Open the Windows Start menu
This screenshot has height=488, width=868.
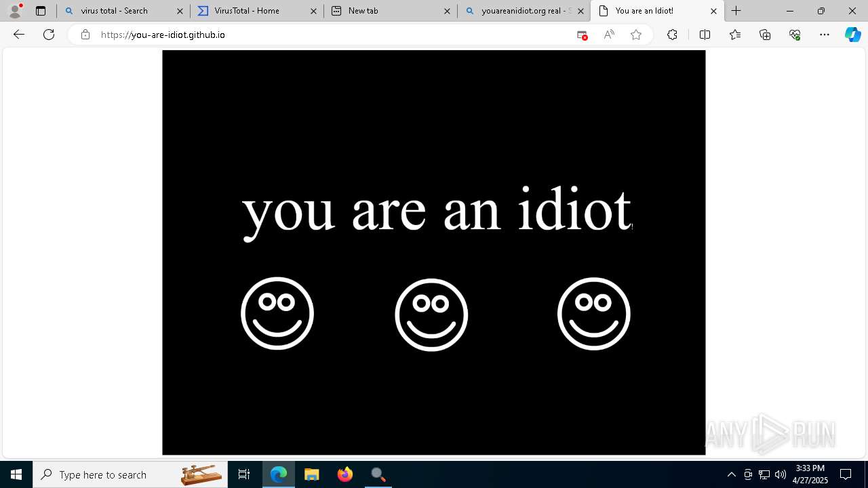(16, 474)
